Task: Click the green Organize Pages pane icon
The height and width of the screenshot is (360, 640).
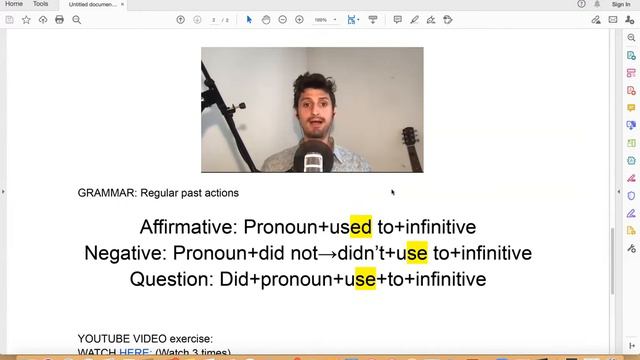Action: [631, 143]
